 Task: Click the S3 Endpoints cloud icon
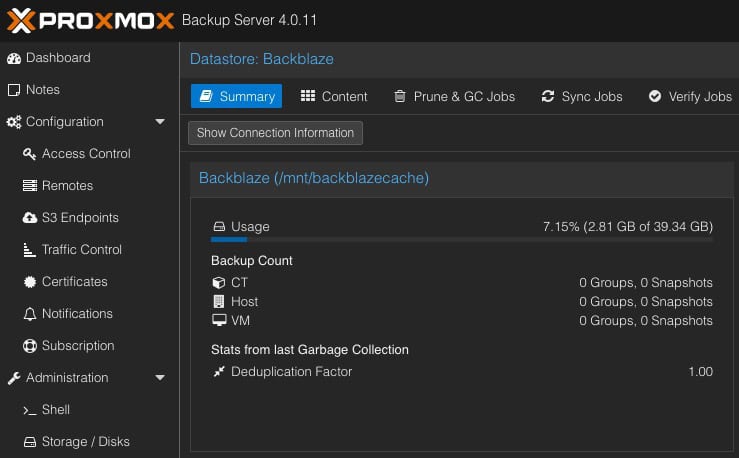[x=30, y=218]
